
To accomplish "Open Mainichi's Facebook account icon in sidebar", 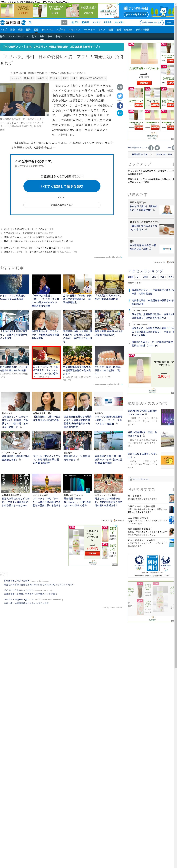I will coord(151,148).
